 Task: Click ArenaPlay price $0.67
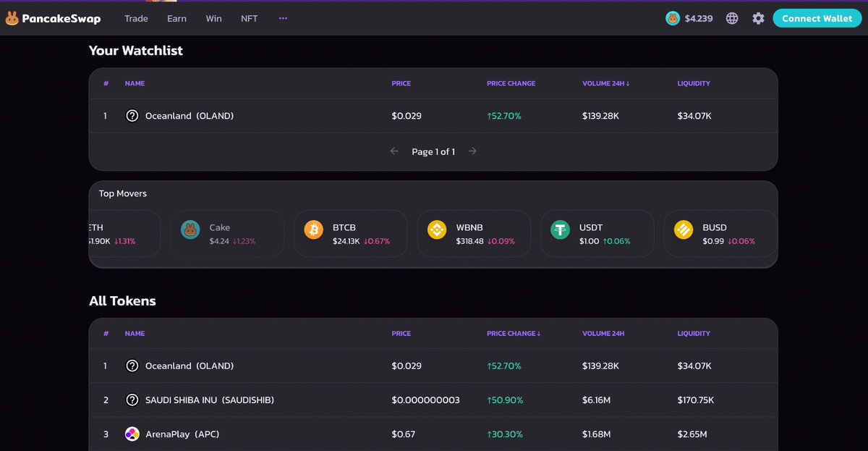tap(403, 434)
